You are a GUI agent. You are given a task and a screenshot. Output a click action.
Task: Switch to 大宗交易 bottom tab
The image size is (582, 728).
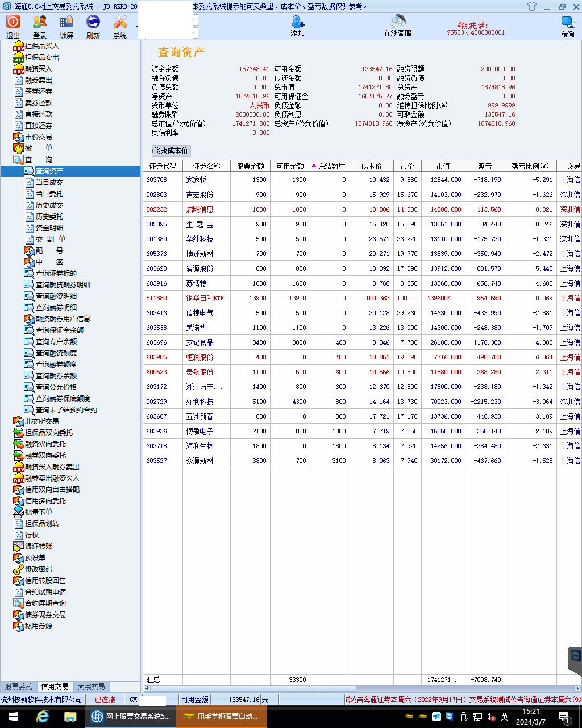[x=92, y=686]
